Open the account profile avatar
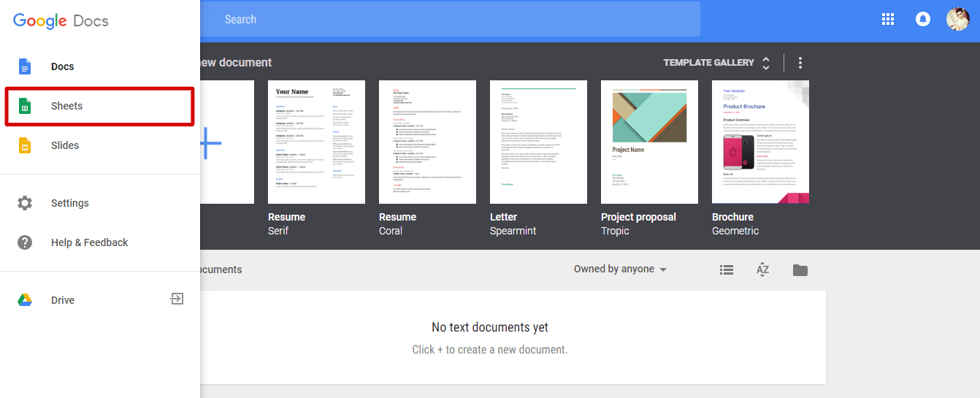The height and width of the screenshot is (398, 980). 957,20
